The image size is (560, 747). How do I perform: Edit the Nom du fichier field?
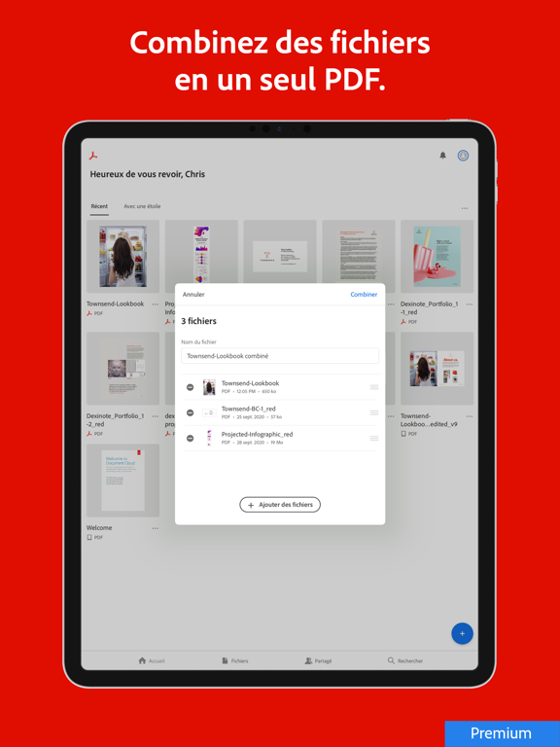(x=280, y=356)
